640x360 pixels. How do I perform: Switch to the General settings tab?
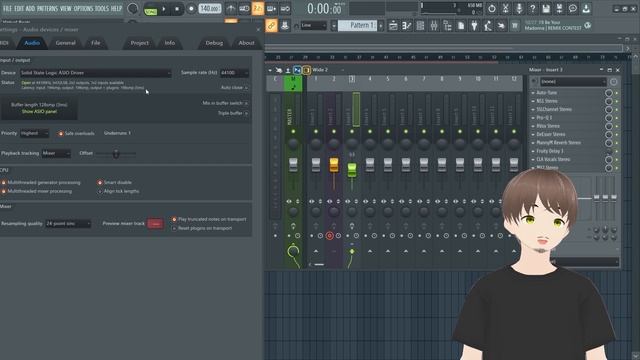coord(65,43)
